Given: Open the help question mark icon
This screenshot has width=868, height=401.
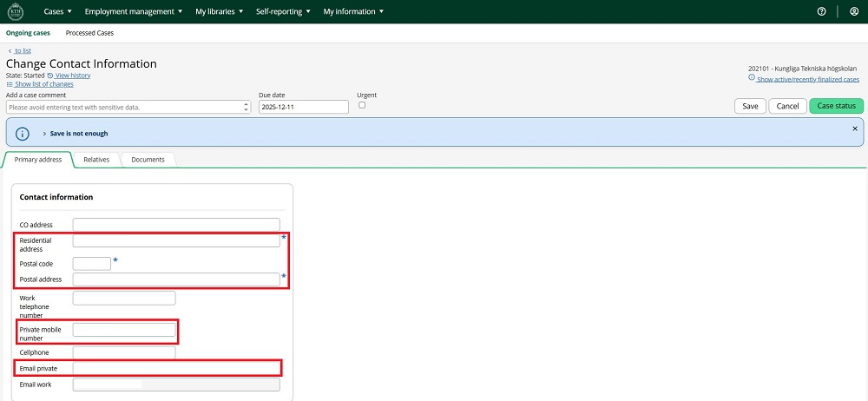Looking at the screenshot, I should pyautogui.click(x=821, y=11).
